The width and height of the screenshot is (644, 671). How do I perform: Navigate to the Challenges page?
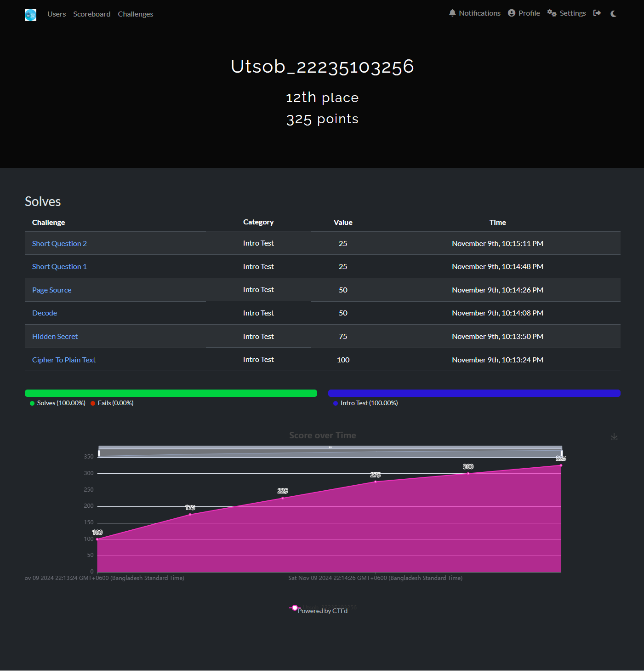tap(135, 14)
